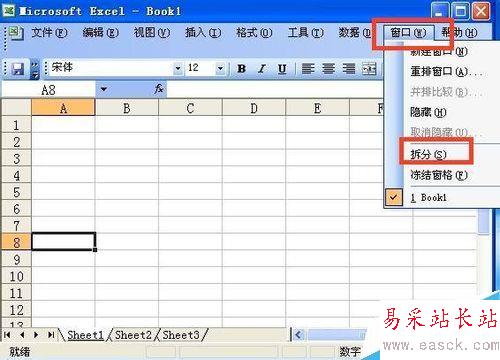Go to first sheet tab arrow
Viewport: 500px width, 360px height.
coord(7,335)
